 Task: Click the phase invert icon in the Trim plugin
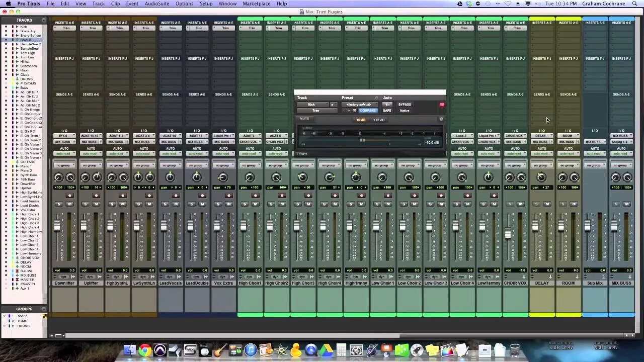tap(442, 119)
